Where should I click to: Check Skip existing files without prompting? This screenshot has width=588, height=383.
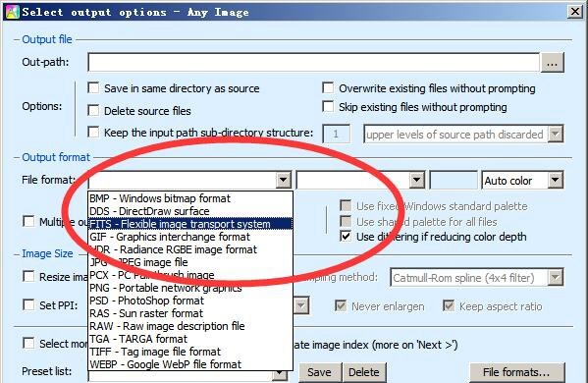click(328, 106)
